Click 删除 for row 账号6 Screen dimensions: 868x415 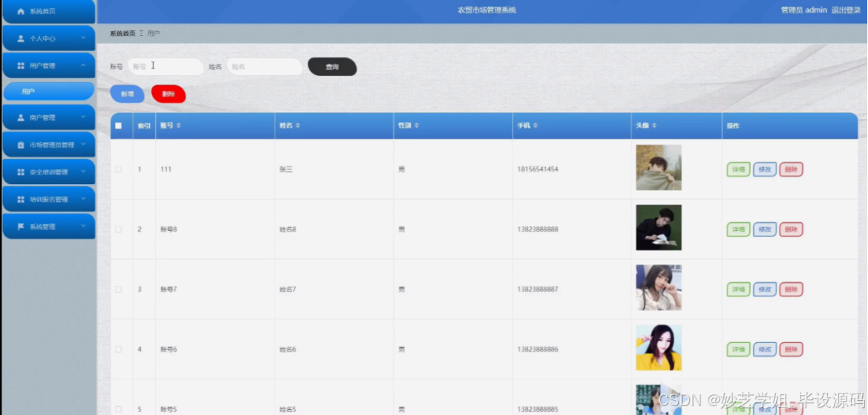click(x=791, y=350)
